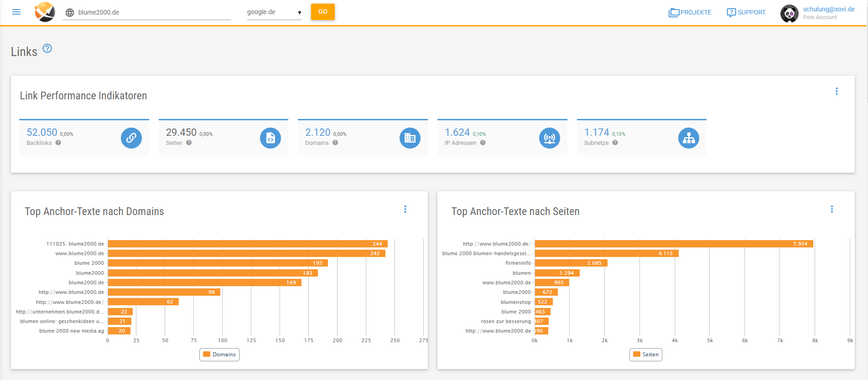The image size is (868, 380).
Task: Click the bar with value 244
Action: (248, 244)
